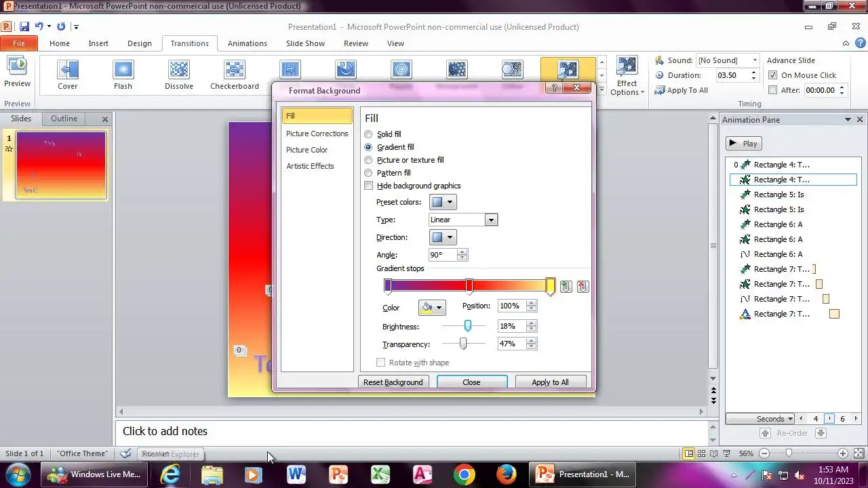This screenshot has width=868, height=488.
Task: Open the Direction dropdown
Action: point(443,237)
